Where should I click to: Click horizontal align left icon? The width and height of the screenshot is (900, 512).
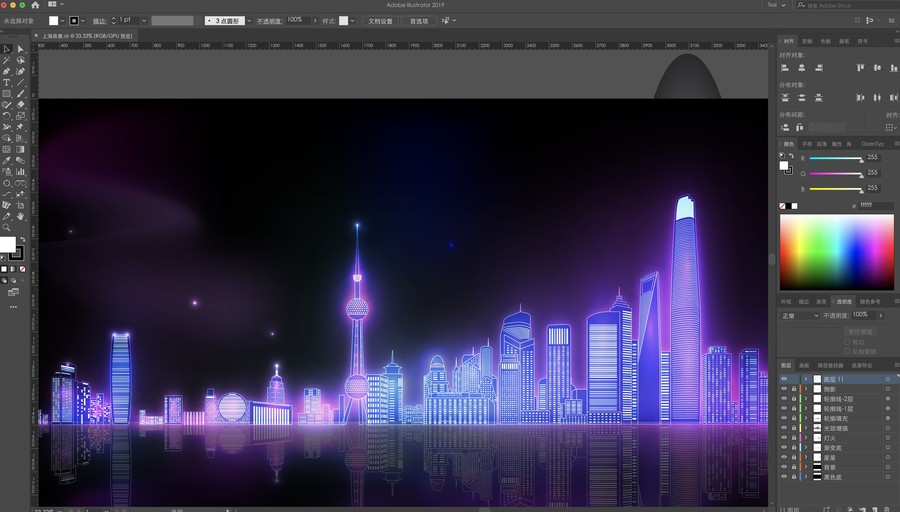785,68
